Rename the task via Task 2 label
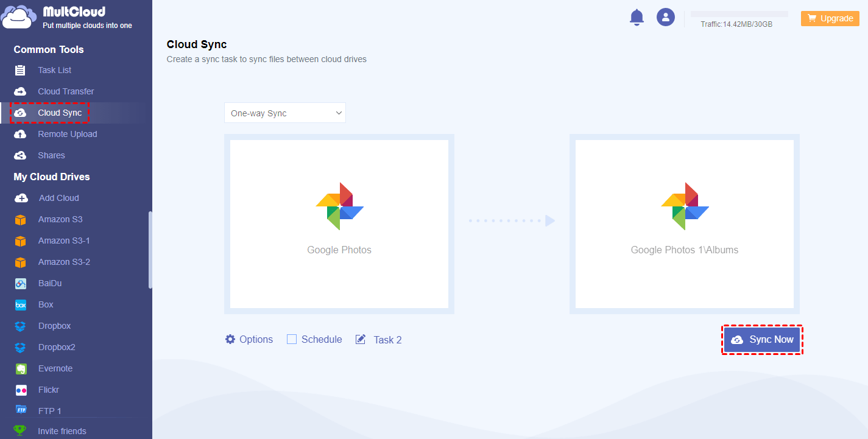The height and width of the screenshot is (439, 868). coord(387,340)
